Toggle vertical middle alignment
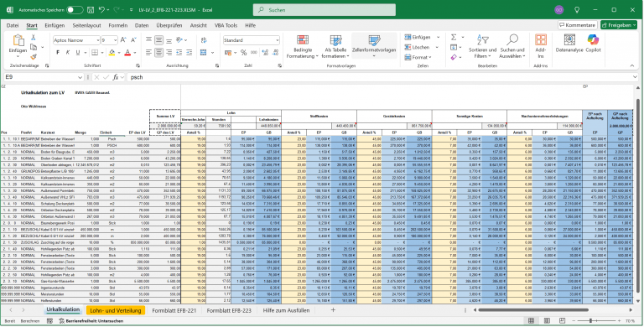644x327 pixels. (158, 40)
